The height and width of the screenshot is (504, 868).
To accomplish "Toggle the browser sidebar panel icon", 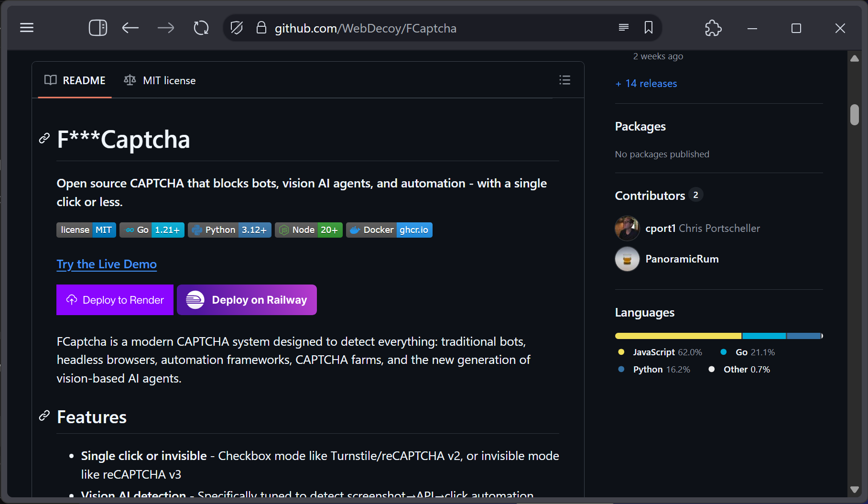I will click(98, 28).
